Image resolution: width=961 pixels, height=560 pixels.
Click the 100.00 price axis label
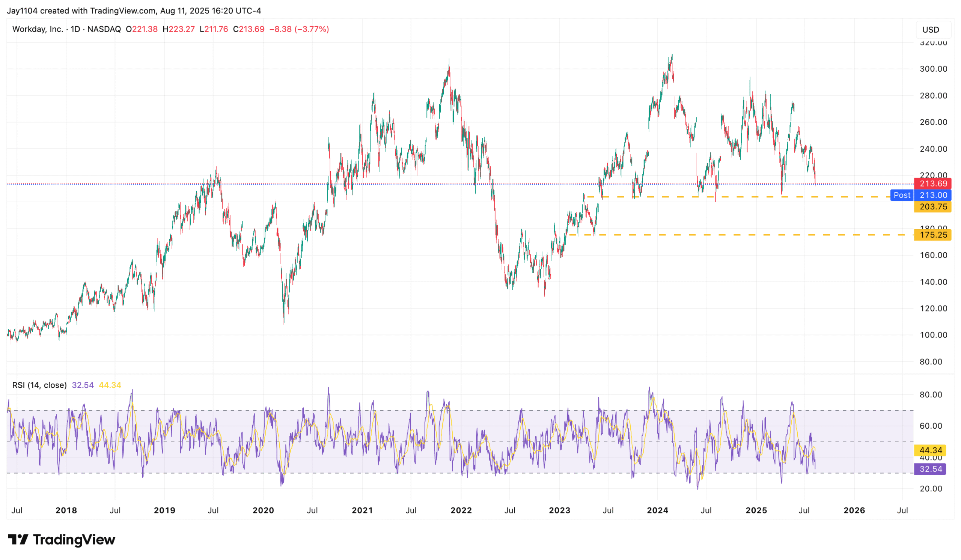click(x=934, y=335)
